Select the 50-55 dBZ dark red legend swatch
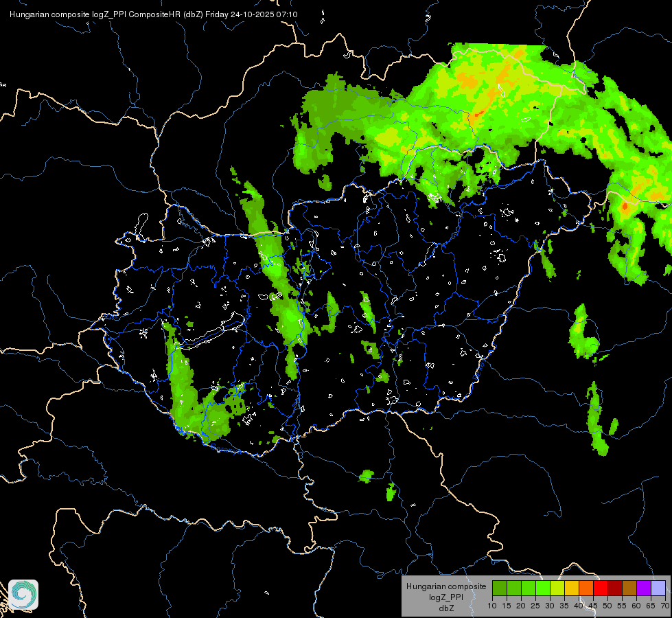The image size is (672, 618). [x=615, y=588]
